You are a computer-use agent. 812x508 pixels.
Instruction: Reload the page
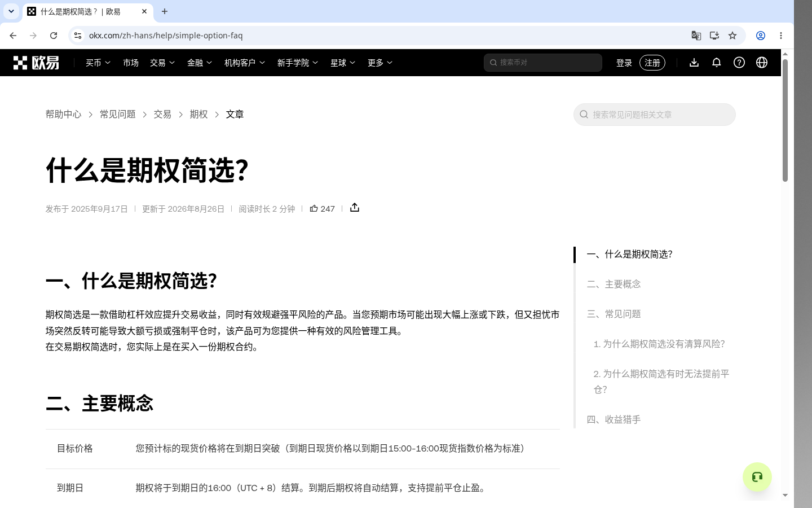click(x=54, y=36)
